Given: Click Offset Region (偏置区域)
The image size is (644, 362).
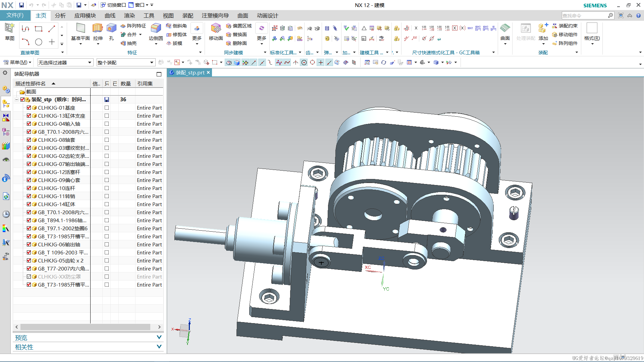Looking at the screenshot, I should coord(239,26).
